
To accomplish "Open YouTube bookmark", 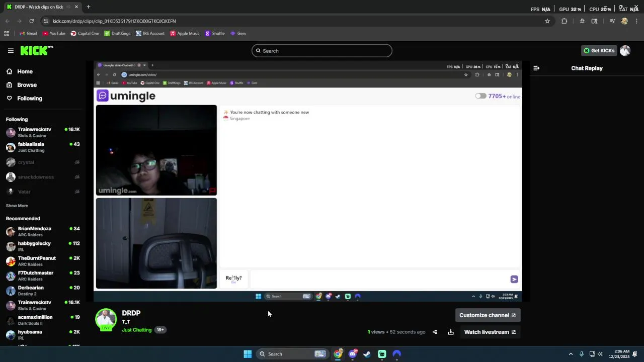I will pos(54,33).
